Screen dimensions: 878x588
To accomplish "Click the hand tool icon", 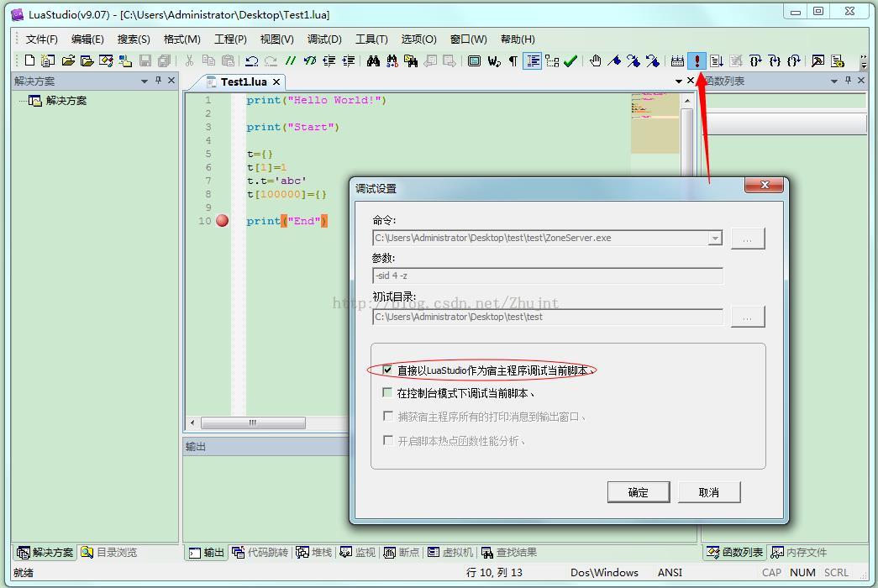I will tap(595, 60).
